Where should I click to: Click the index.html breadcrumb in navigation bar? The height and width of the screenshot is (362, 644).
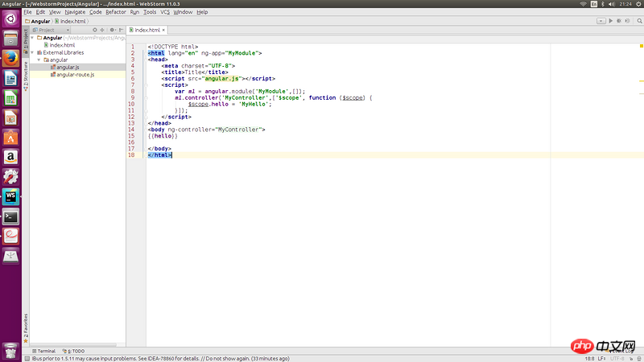coord(71,22)
